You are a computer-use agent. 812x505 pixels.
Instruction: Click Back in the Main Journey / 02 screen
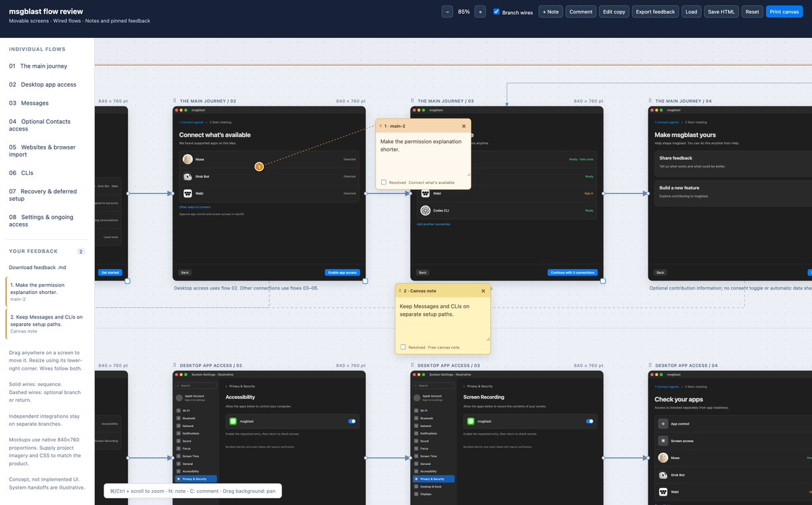(185, 272)
